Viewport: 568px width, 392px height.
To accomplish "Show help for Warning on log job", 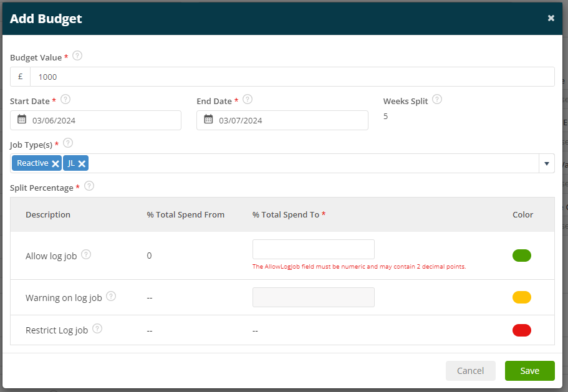I will (111, 297).
